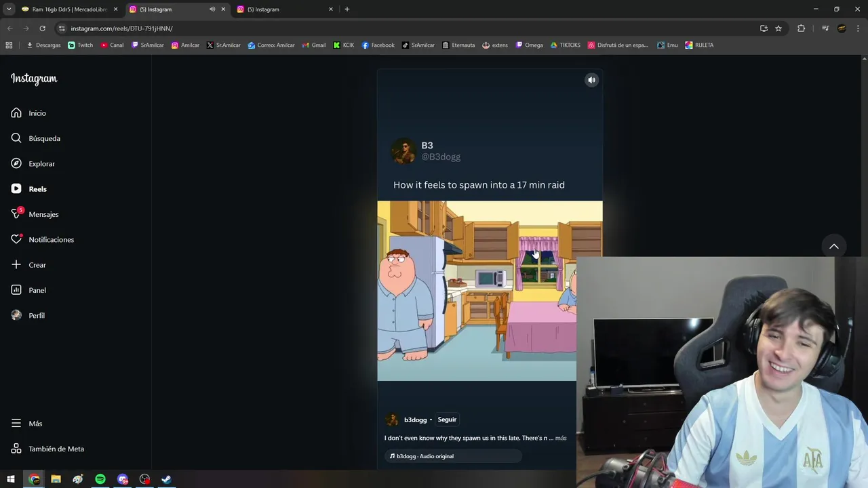Open Twitch bookmark
The height and width of the screenshot is (488, 868).
click(x=81, y=45)
